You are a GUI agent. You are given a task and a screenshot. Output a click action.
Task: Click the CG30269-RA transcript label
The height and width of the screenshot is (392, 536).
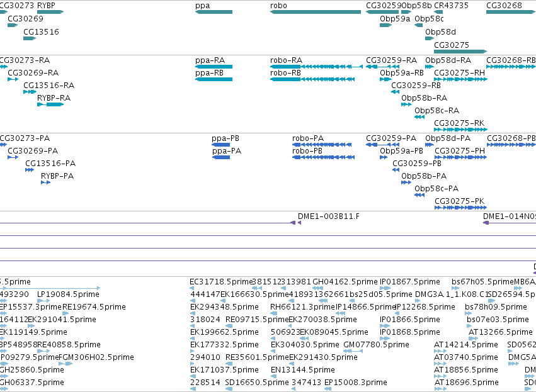coord(33,73)
